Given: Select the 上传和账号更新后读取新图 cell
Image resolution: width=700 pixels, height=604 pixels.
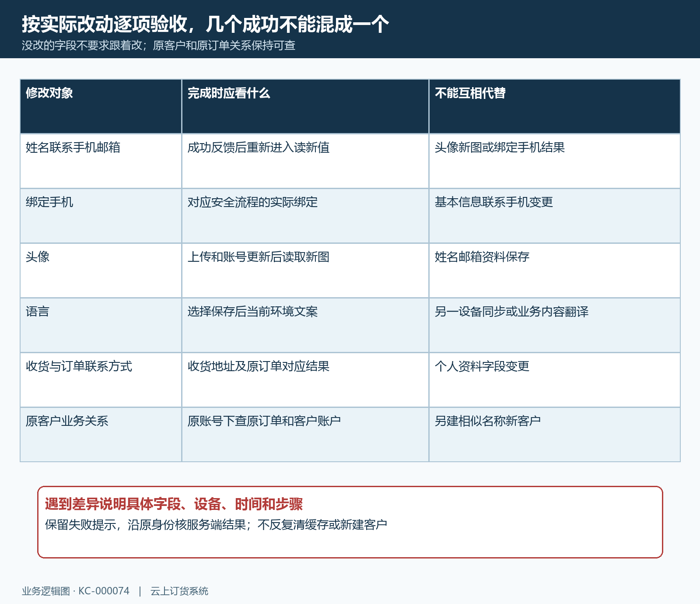Looking at the screenshot, I should coord(305,270).
